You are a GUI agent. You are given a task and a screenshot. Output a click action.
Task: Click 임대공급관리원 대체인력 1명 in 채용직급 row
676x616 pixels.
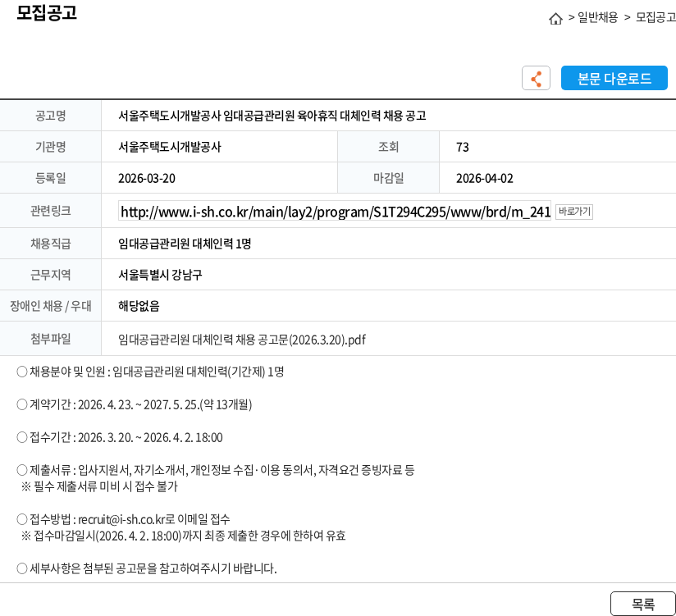coord(185,244)
